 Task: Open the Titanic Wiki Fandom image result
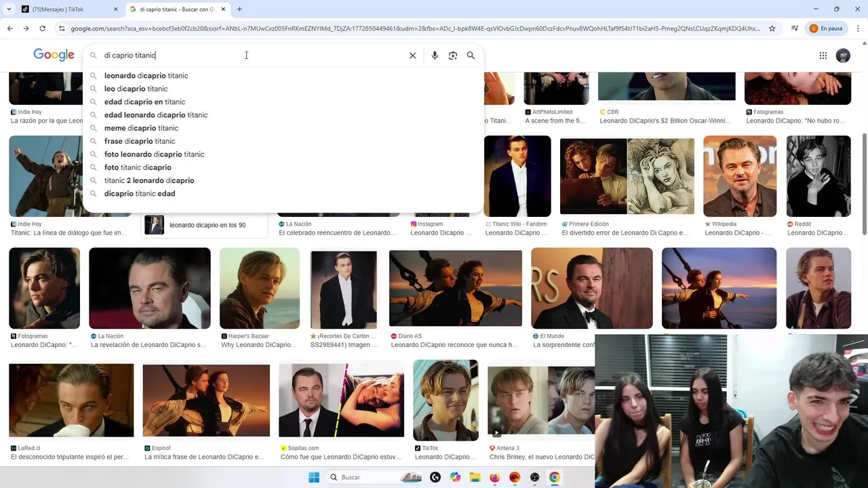pos(517,176)
